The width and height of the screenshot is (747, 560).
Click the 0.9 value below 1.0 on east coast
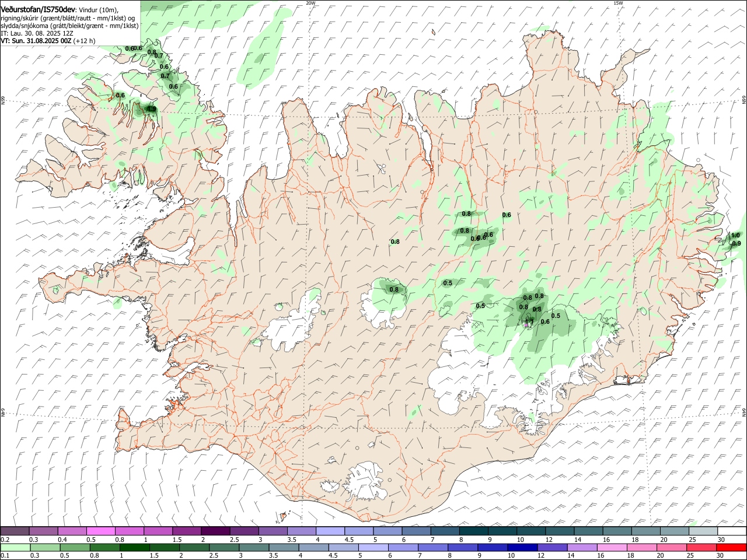click(x=736, y=243)
